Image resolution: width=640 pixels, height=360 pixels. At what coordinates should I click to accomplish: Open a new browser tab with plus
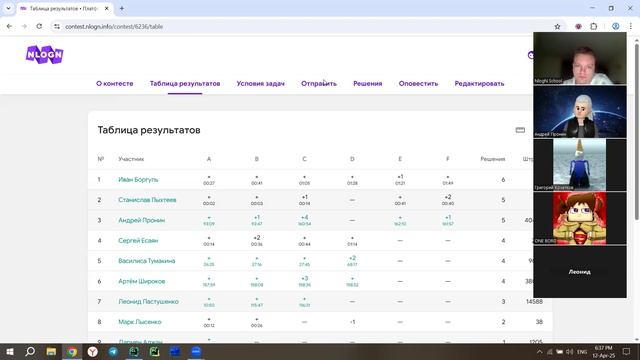(x=122, y=8)
